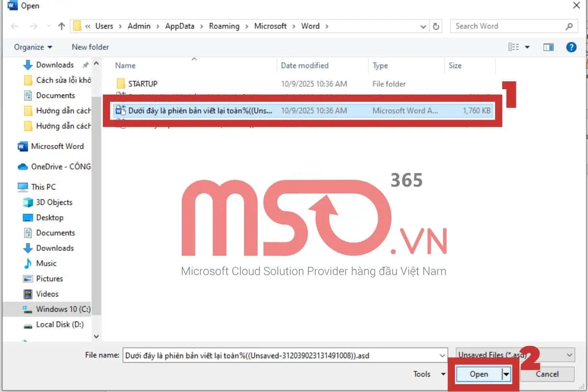
Task: Click the Refresh button in address bar
Action: pos(436,26)
